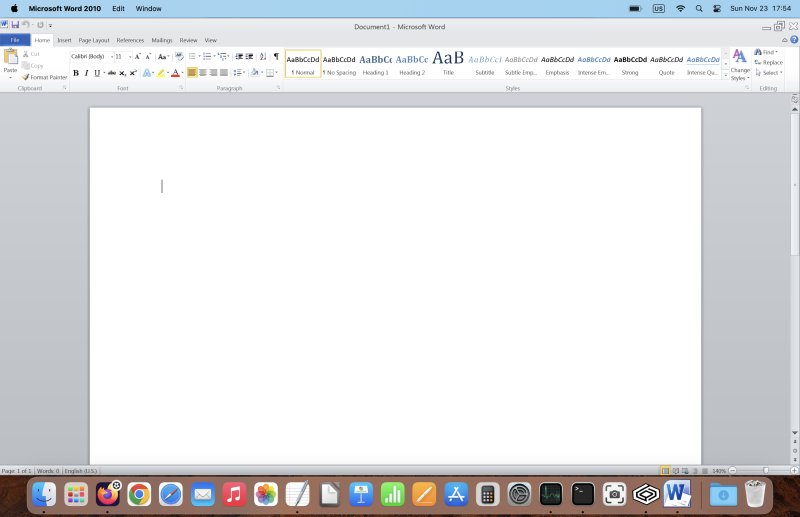
Task: Apply superscript formatting
Action: 133,73
